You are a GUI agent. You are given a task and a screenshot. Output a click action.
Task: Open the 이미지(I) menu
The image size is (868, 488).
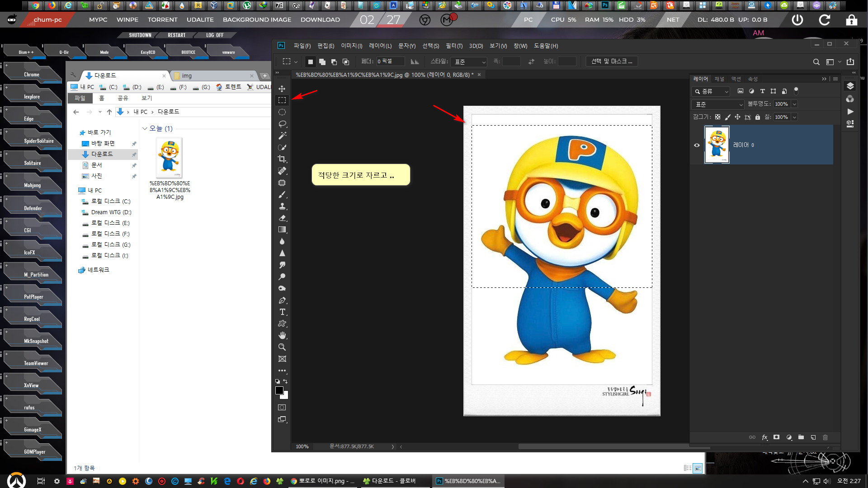pyautogui.click(x=352, y=46)
